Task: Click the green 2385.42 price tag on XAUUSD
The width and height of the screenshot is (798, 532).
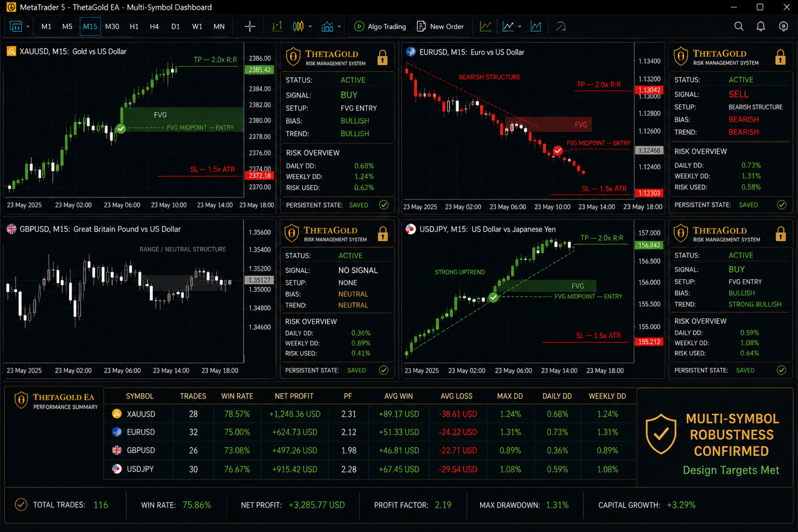Action: tap(259, 70)
